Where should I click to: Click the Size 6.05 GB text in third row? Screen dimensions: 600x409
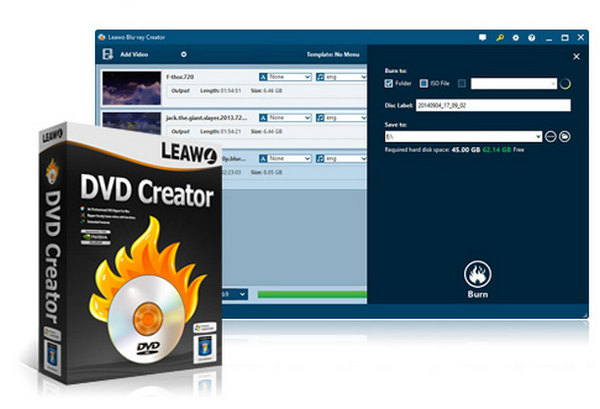click(266, 172)
